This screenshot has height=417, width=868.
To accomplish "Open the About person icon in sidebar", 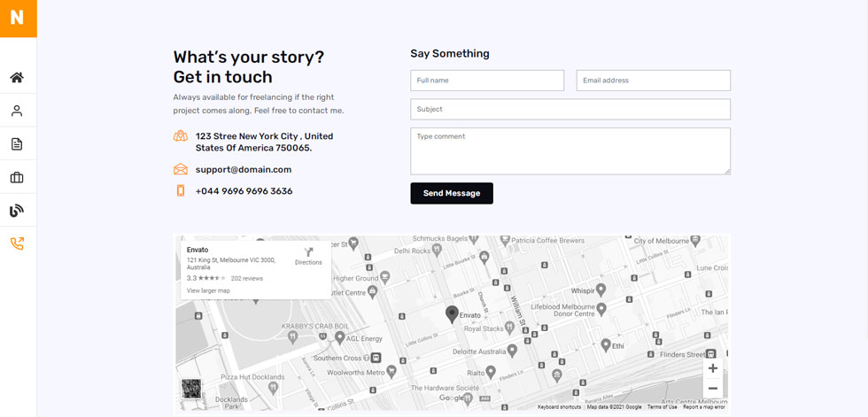I will click(17, 111).
